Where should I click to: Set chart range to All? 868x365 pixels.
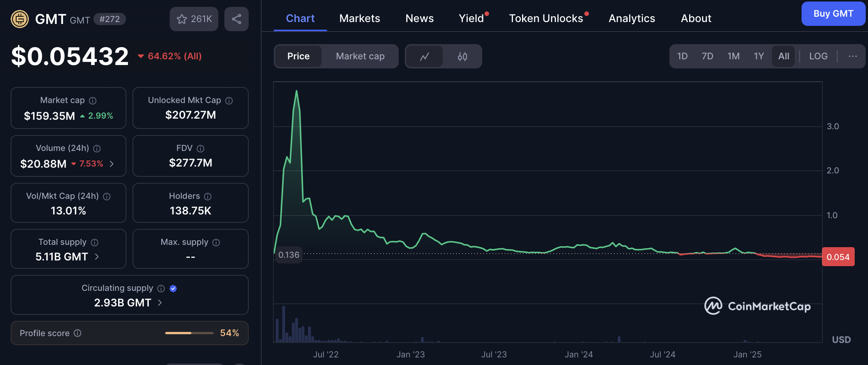[x=783, y=56]
